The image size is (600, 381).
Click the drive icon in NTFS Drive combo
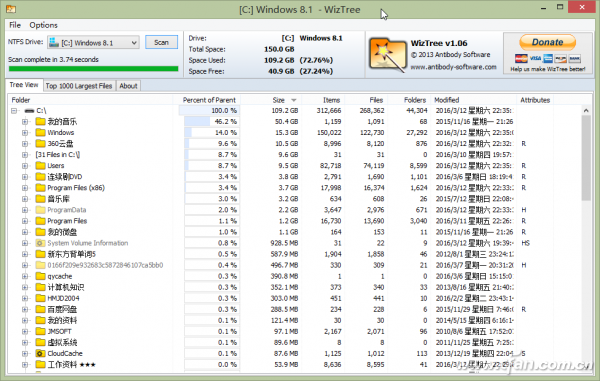pos(54,42)
